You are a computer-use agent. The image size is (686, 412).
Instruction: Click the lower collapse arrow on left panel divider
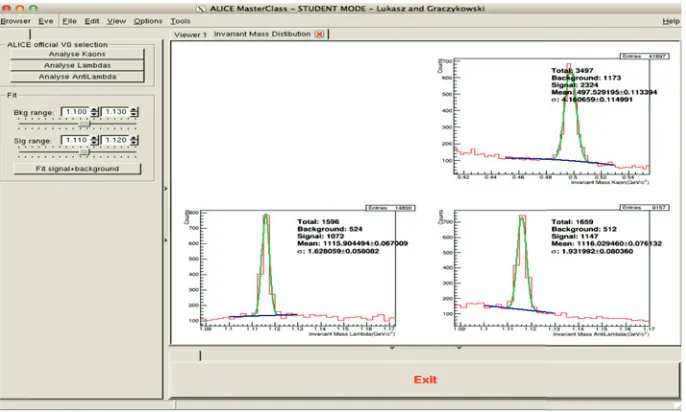pyautogui.click(x=166, y=240)
